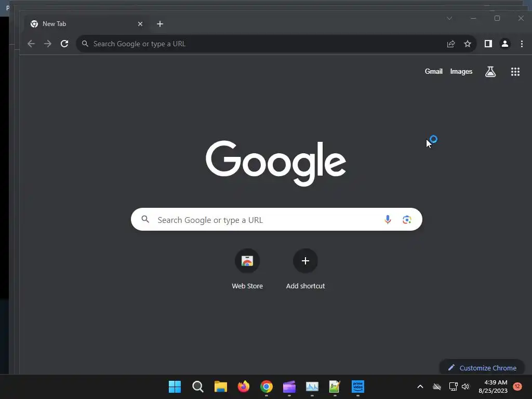Open Prime Video from the taskbar
The image size is (532, 399).
pyautogui.click(x=358, y=387)
